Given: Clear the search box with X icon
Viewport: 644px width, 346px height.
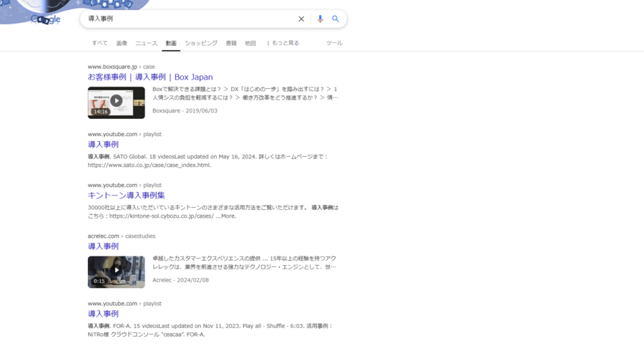Looking at the screenshot, I should click(301, 19).
